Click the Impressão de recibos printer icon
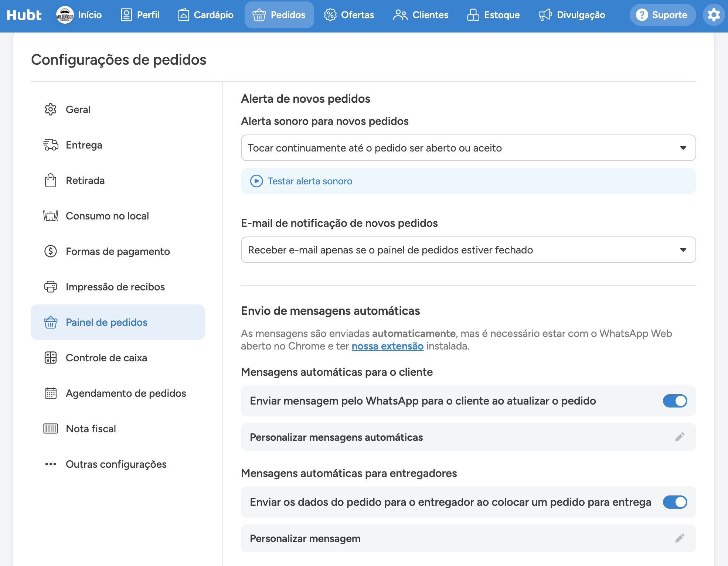728x566 pixels. click(x=51, y=287)
